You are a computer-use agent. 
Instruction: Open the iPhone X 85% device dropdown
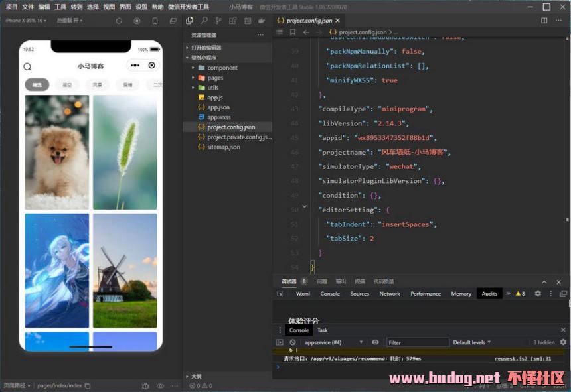[x=26, y=21]
